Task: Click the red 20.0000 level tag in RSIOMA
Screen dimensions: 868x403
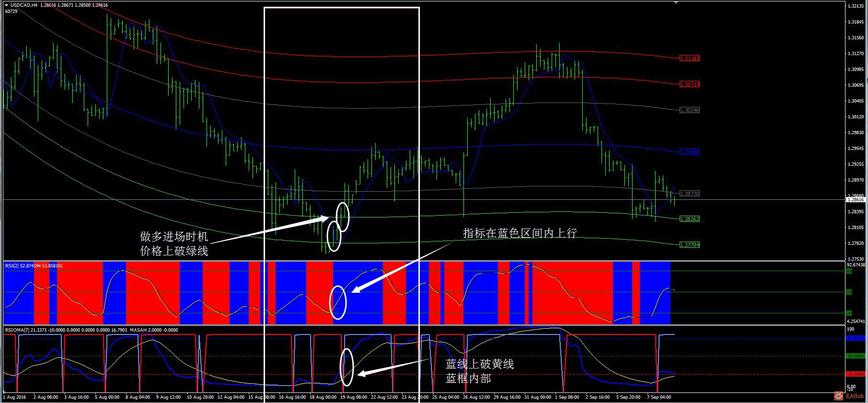Action: tap(855, 374)
